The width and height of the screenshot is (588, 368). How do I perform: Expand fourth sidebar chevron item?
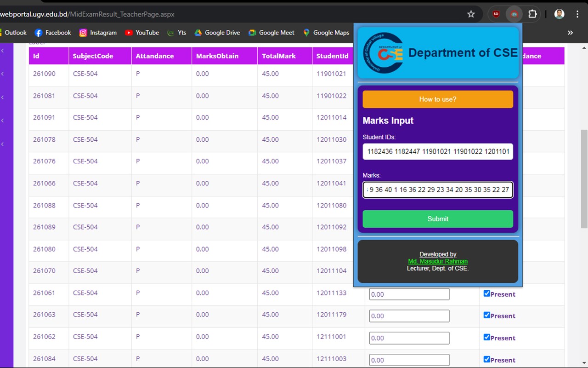(2, 121)
